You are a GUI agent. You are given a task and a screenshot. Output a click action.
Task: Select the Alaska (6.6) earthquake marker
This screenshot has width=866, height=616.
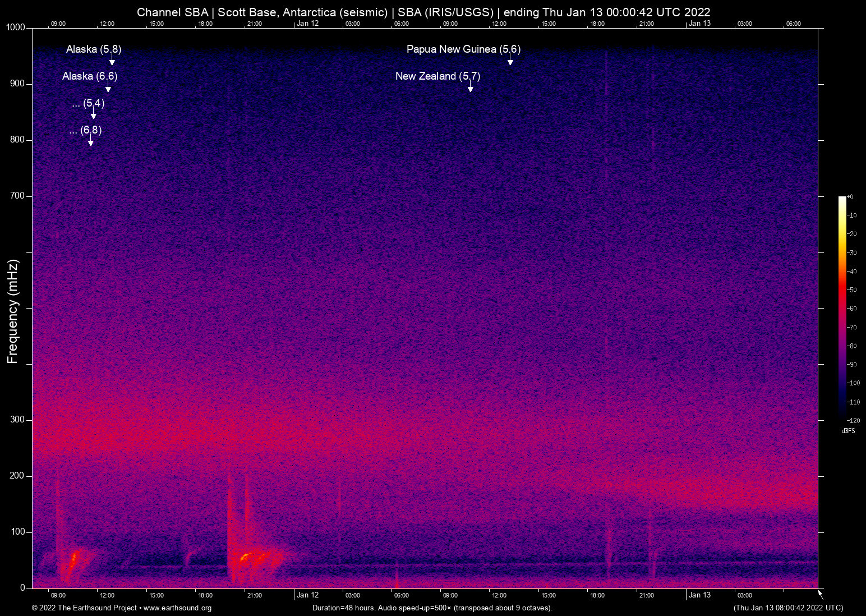[90, 76]
